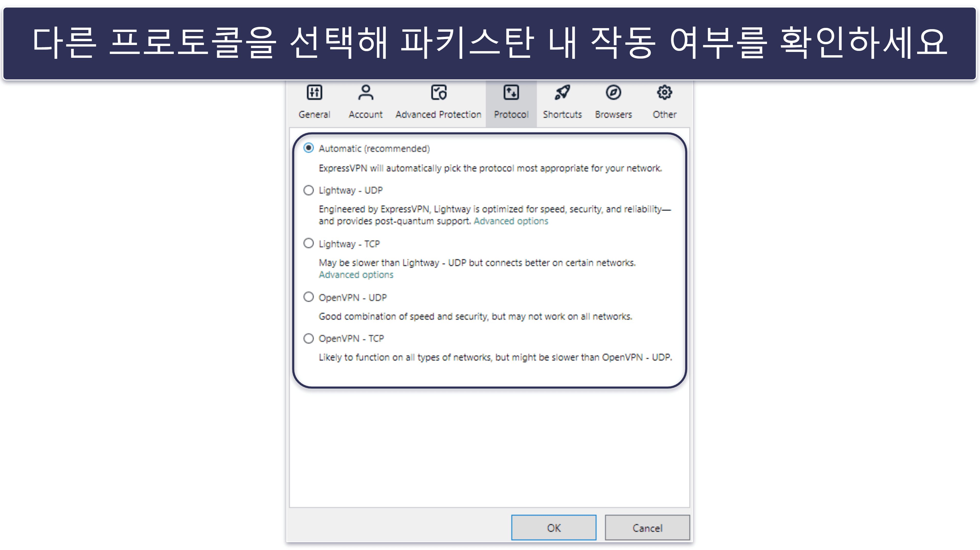The width and height of the screenshot is (980, 550).
Task: Dismiss dialog with Cancel button
Action: [647, 527]
